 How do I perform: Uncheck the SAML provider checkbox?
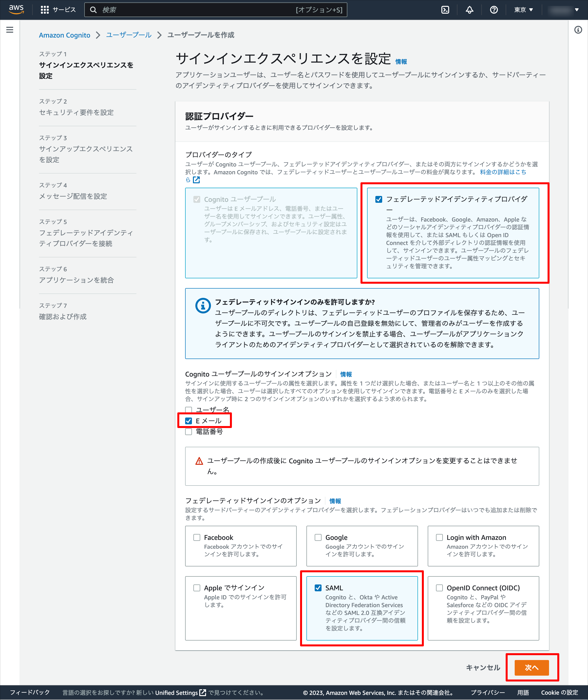[x=318, y=588]
